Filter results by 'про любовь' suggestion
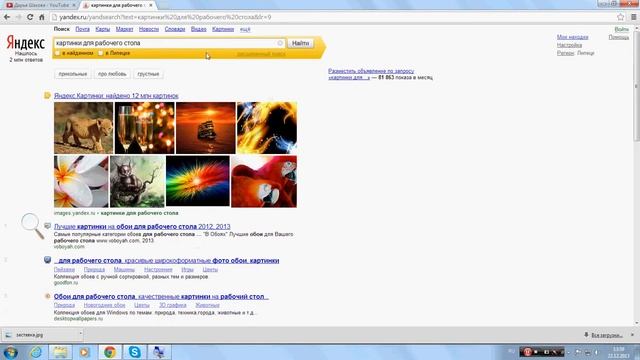This screenshot has height=360, width=640. [112, 74]
